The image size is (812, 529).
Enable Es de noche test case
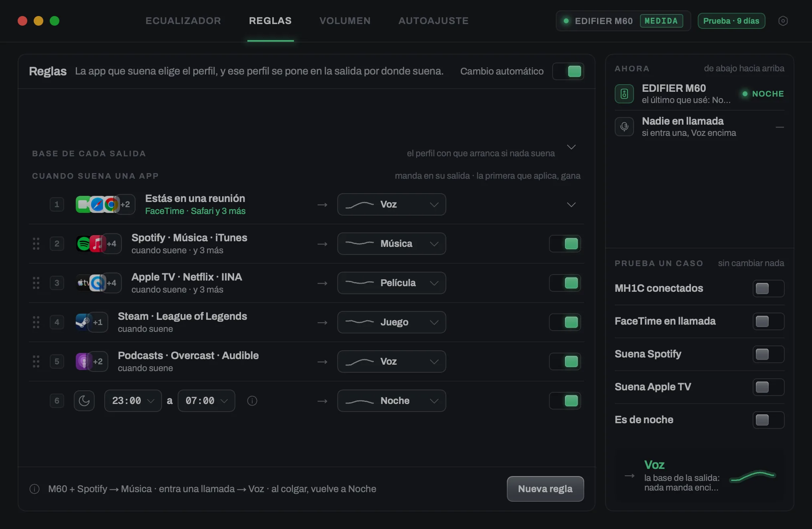click(x=769, y=420)
